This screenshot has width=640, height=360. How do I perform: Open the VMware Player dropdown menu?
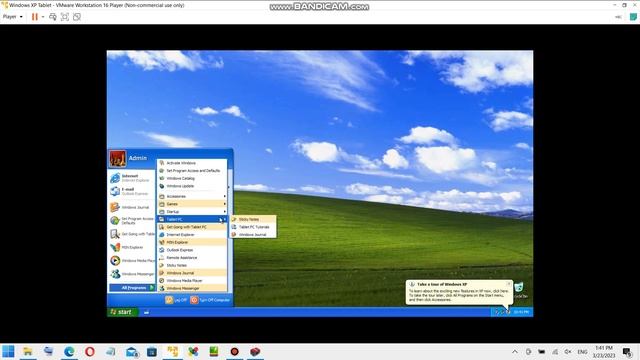(12, 17)
